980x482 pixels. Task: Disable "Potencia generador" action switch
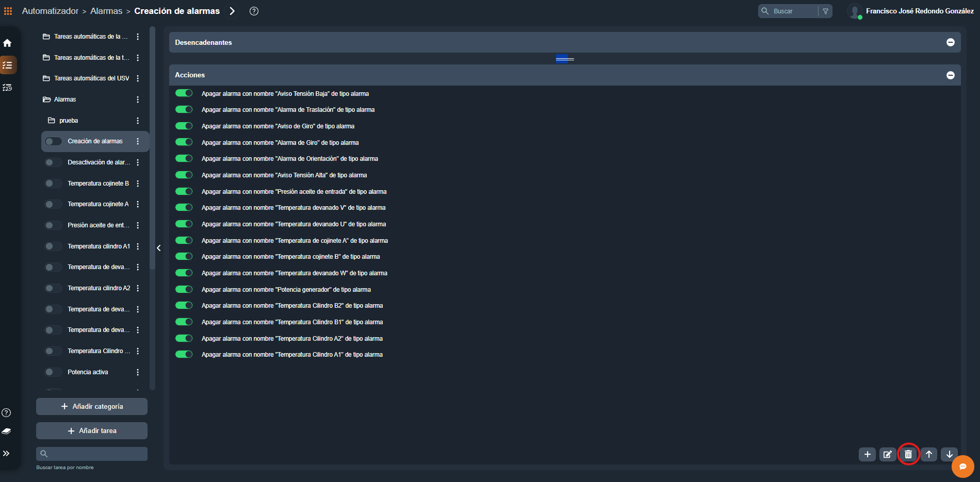tap(184, 289)
